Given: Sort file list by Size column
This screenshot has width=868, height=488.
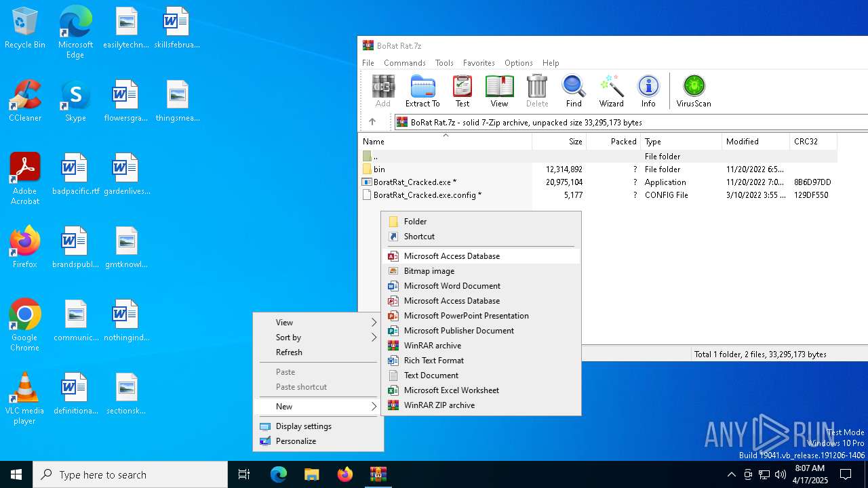Looking at the screenshot, I should [x=559, y=142].
